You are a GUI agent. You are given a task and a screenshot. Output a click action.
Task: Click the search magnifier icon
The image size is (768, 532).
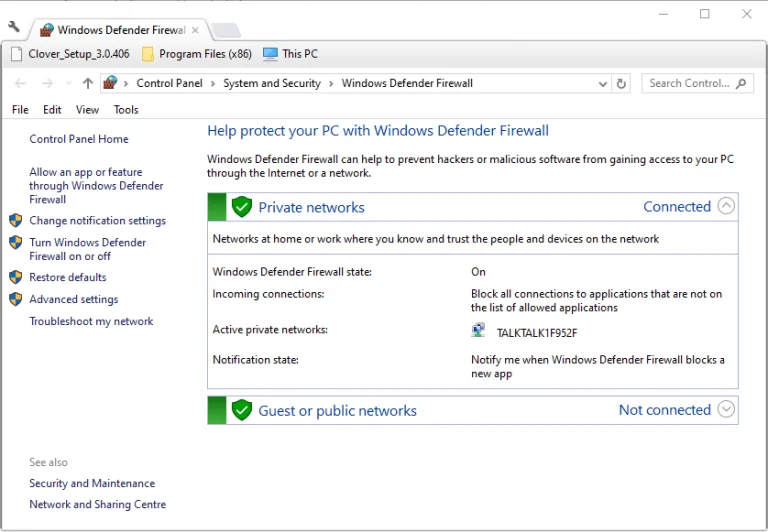tap(742, 84)
